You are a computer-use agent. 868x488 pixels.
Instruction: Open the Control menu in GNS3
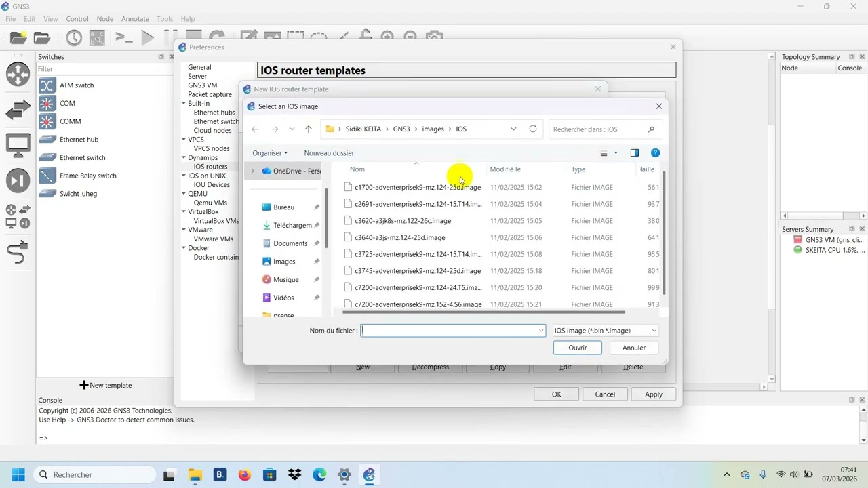tap(77, 19)
